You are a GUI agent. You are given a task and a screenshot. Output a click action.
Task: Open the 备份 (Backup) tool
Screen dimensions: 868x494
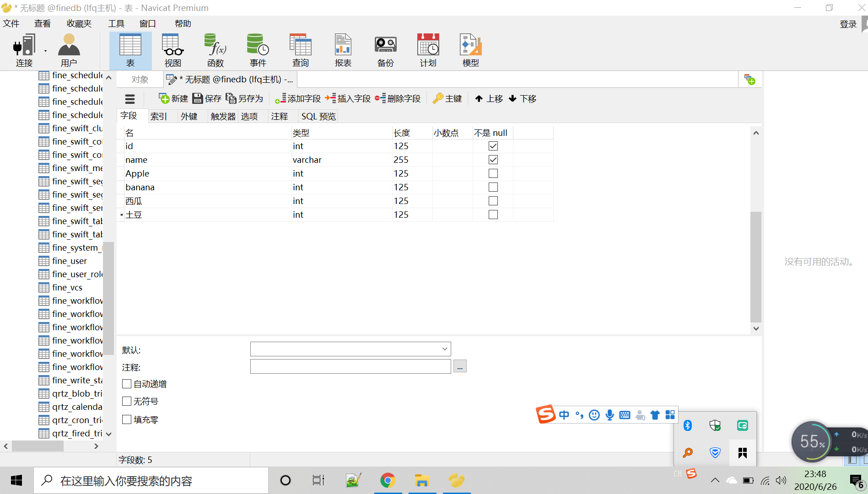(x=385, y=49)
